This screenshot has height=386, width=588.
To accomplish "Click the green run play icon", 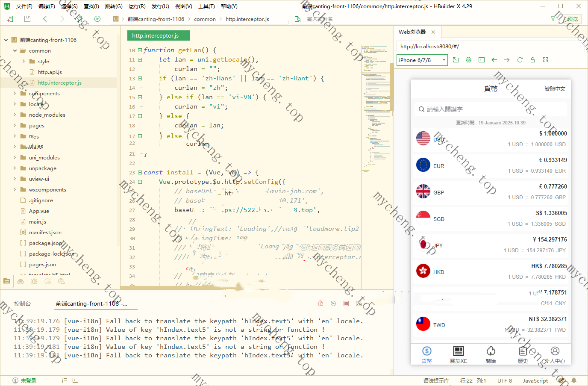I will point(97,19).
